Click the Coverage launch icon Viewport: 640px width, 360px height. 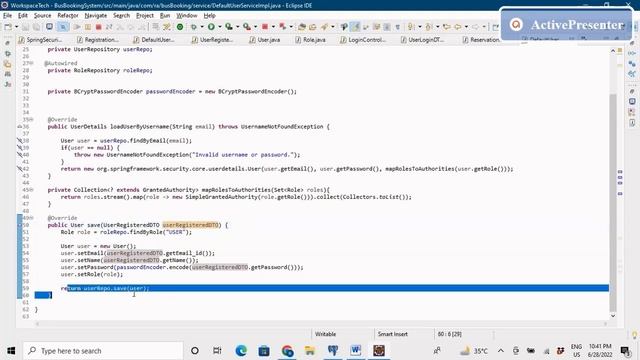[x=229, y=27]
